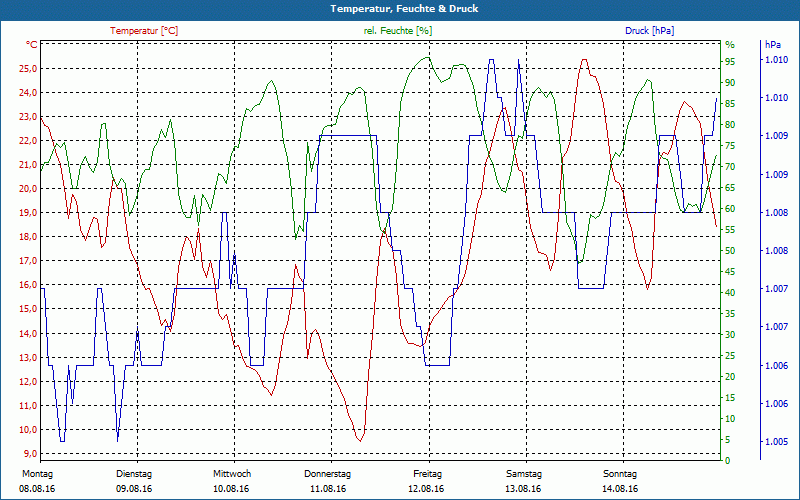Click the red °C unit label atop temperature axis
The width and height of the screenshot is (800, 500).
(x=32, y=45)
